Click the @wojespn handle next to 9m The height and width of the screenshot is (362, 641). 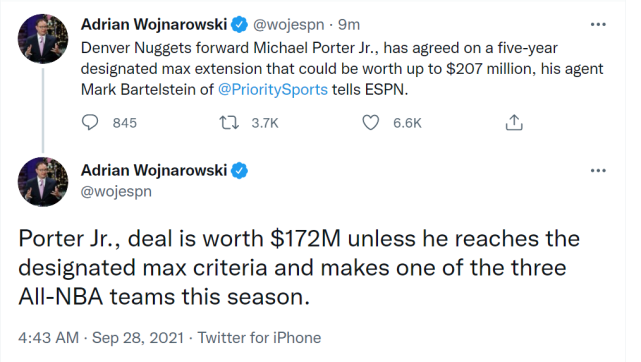click(289, 25)
